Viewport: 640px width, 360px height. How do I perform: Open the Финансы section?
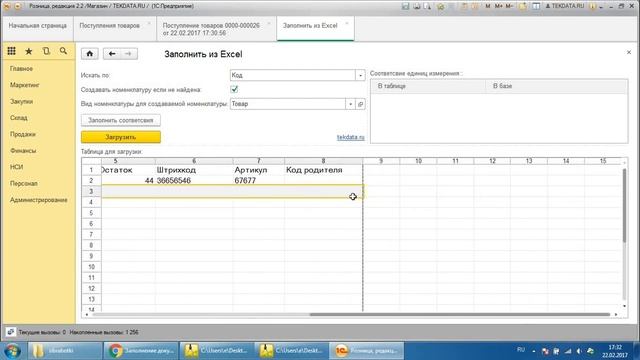pyautogui.click(x=23, y=151)
